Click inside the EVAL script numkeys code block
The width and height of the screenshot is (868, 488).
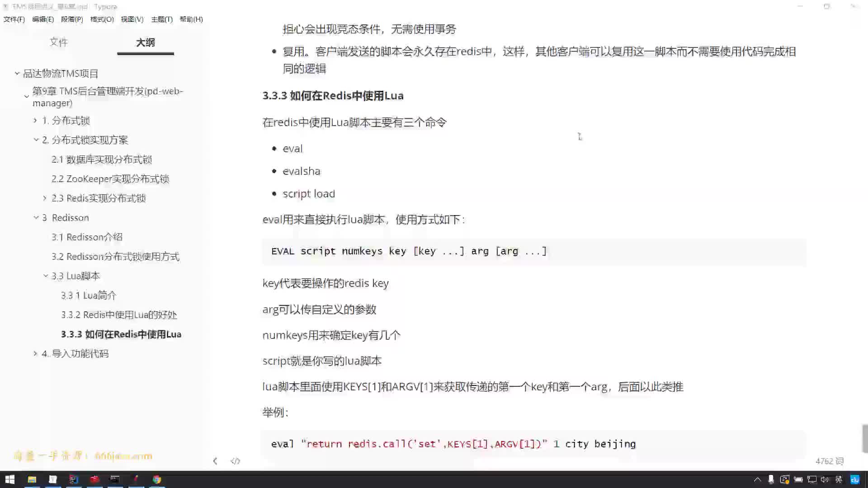click(x=534, y=251)
